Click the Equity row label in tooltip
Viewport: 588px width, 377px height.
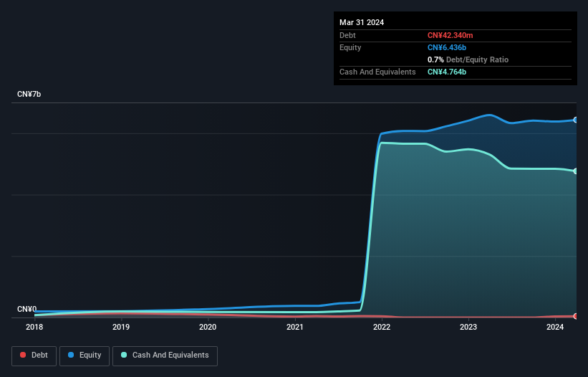click(350, 47)
